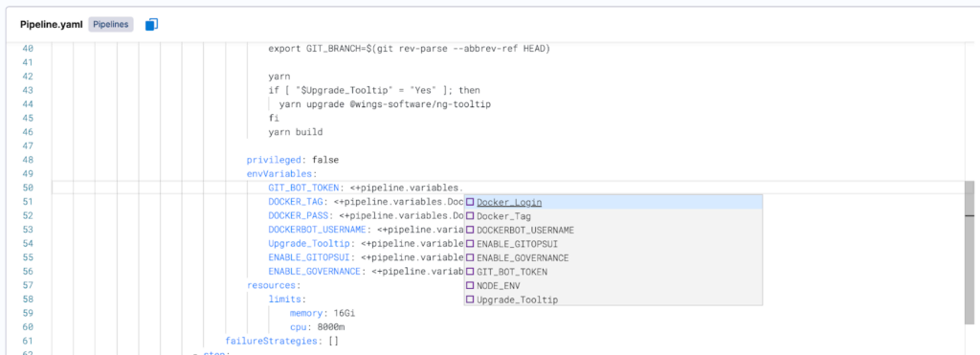Click the variable icon beside Docker_Tag
Viewport: 980px width, 355px height.
470,215
